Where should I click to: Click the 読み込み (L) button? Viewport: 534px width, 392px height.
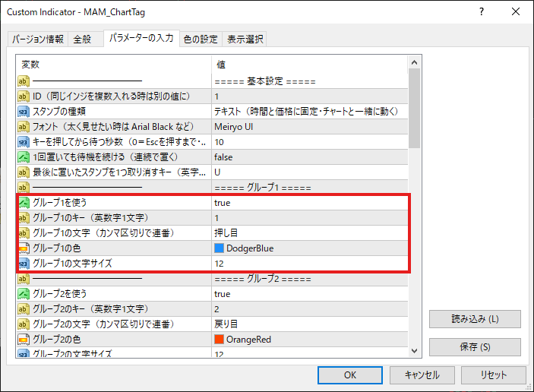click(475, 319)
